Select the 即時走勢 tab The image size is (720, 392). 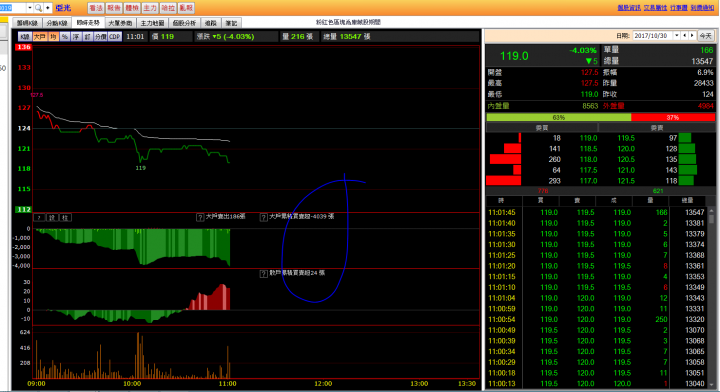click(88, 22)
